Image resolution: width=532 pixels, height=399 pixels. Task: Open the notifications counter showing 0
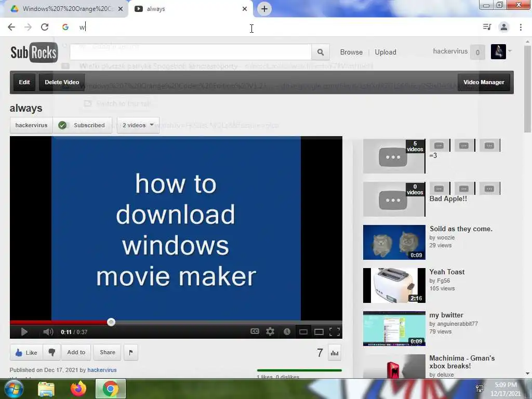point(477,52)
